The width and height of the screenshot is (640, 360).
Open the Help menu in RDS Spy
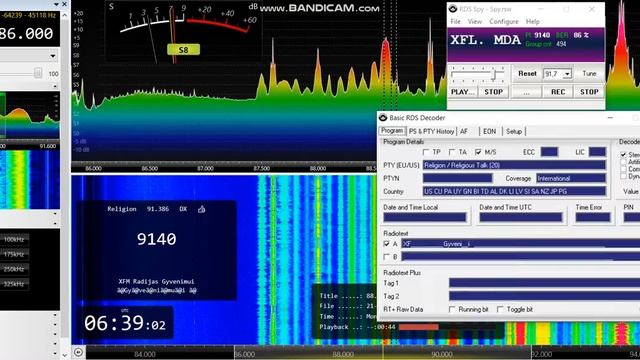[533, 22]
